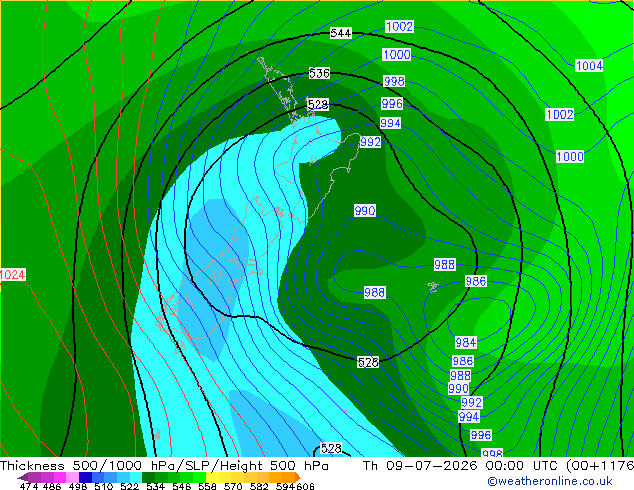Click legend value 498
Screen dimensions: 634x490
click(x=78, y=486)
